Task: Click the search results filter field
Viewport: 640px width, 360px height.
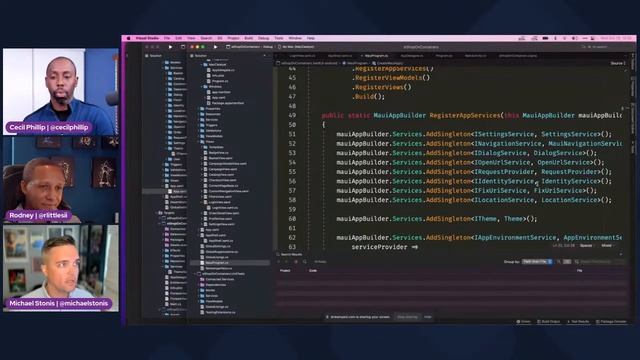Action: pos(599,262)
